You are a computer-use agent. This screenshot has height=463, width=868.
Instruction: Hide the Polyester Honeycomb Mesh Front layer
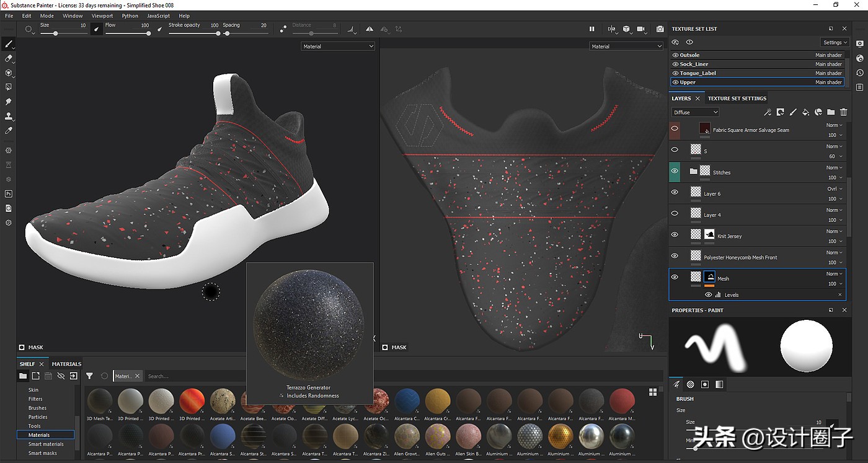(x=675, y=255)
